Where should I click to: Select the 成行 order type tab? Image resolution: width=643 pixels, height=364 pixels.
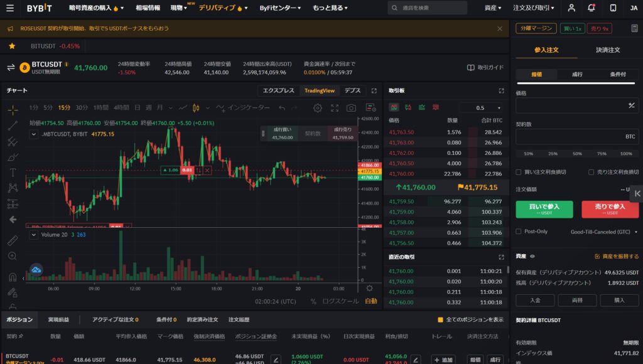577,74
